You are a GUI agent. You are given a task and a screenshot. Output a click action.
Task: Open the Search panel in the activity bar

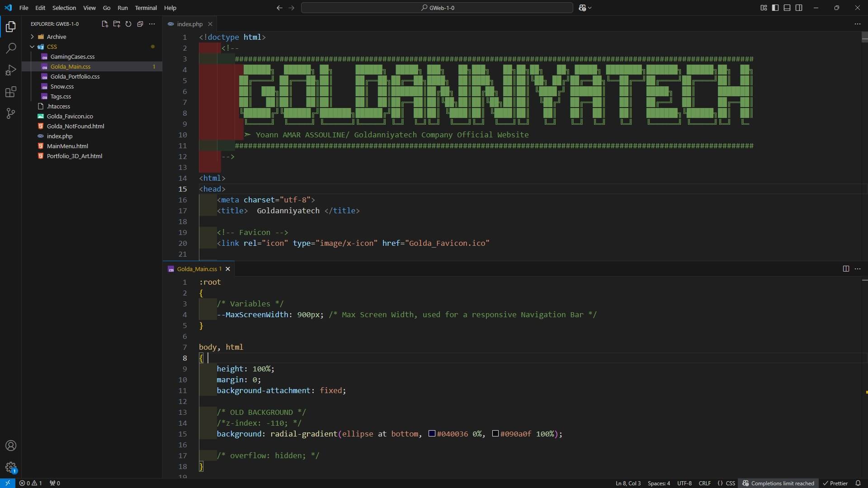10,48
